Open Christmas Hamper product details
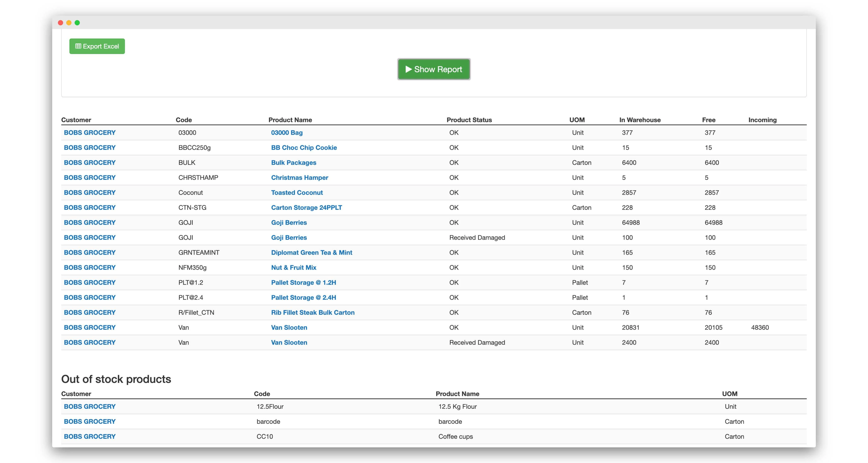The image size is (868, 463). tap(300, 177)
